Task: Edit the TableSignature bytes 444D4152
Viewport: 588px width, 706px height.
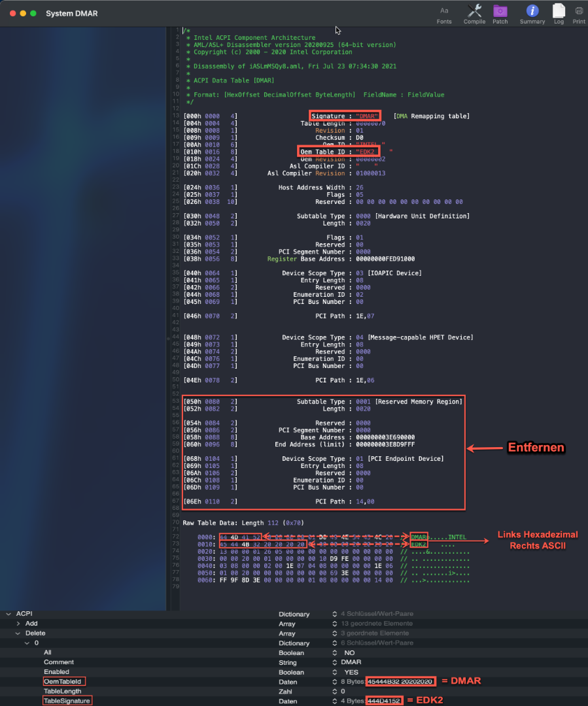Action: pyautogui.click(x=384, y=701)
